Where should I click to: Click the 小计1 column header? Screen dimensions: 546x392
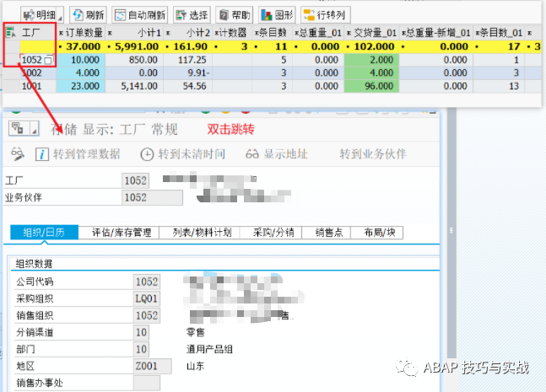pyautogui.click(x=134, y=33)
